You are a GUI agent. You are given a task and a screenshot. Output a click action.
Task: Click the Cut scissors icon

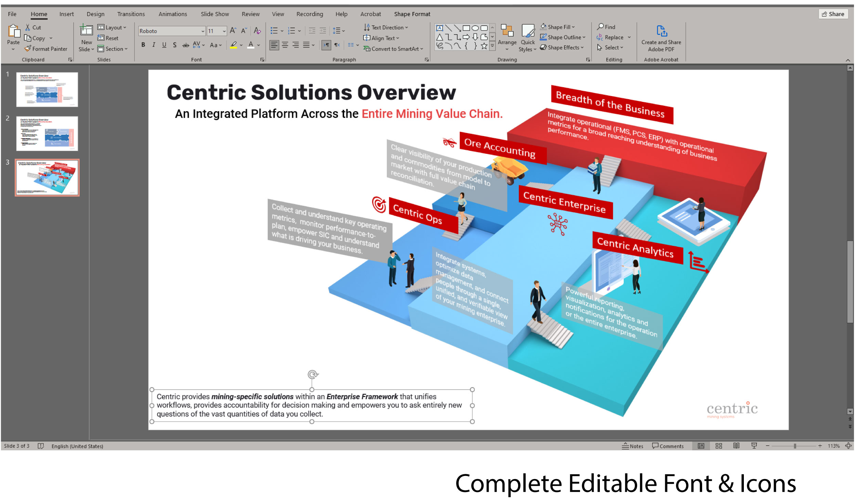tap(28, 27)
